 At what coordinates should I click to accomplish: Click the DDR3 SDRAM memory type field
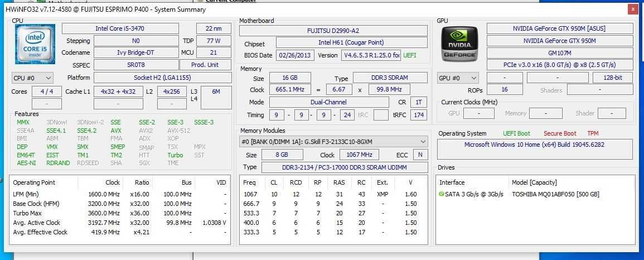click(x=390, y=78)
